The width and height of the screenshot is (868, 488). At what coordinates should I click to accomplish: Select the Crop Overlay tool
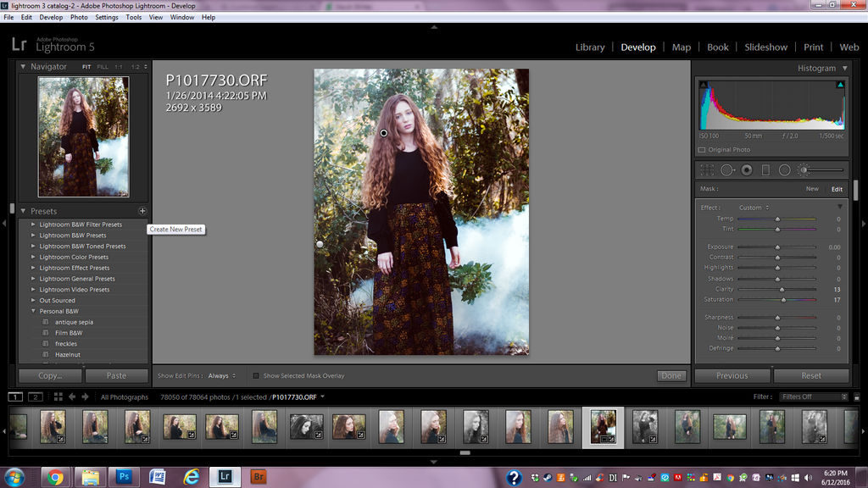pos(707,170)
